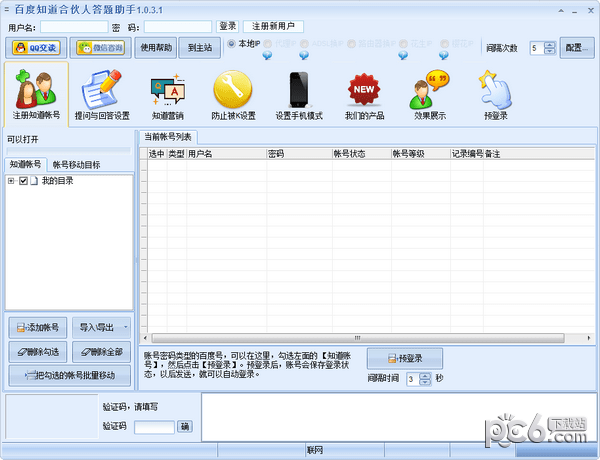Open 效果展示 showcase icon
Screen dimensions: 600x460
click(x=430, y=94)
